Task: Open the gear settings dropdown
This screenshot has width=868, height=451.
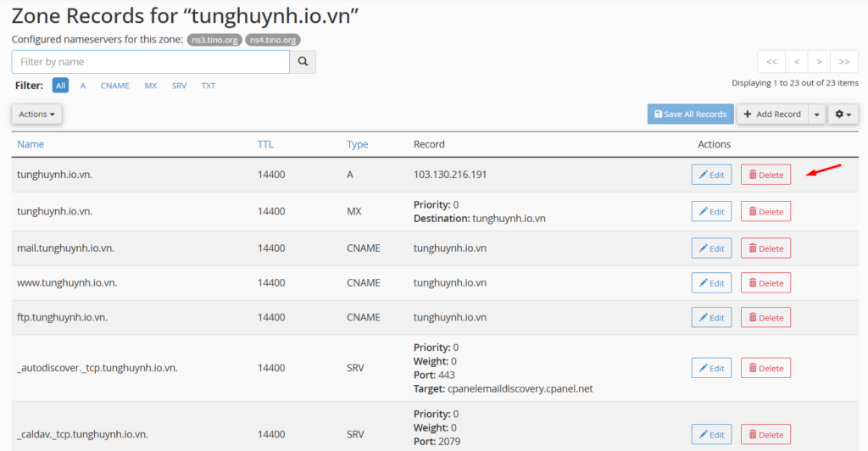Action: click(x=842, y=114)
